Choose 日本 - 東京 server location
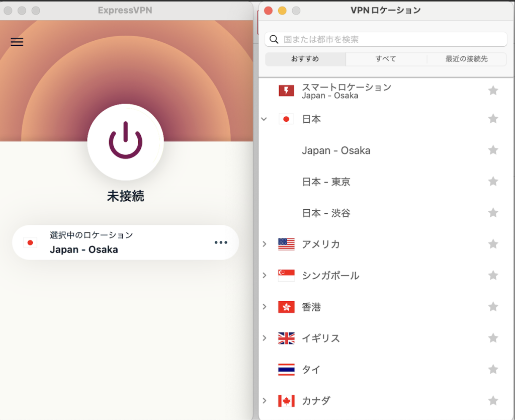This screenshot has width=515, height=420. [x=326, y=182]
